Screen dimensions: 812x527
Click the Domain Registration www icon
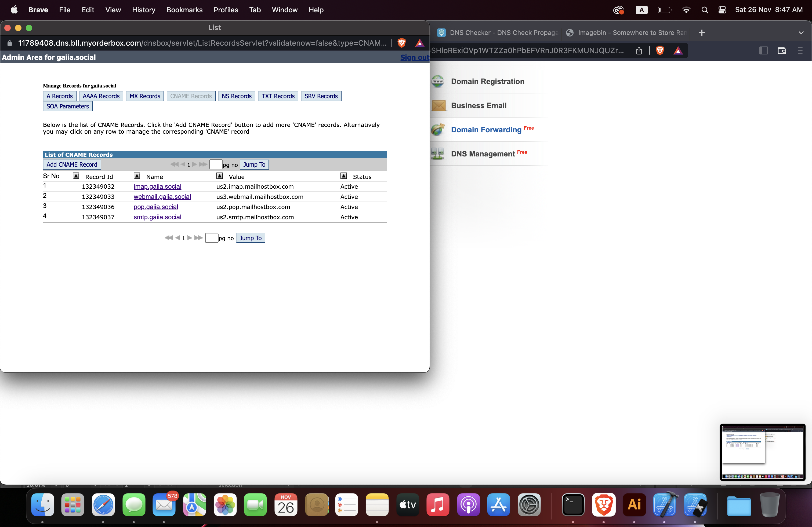438,82
